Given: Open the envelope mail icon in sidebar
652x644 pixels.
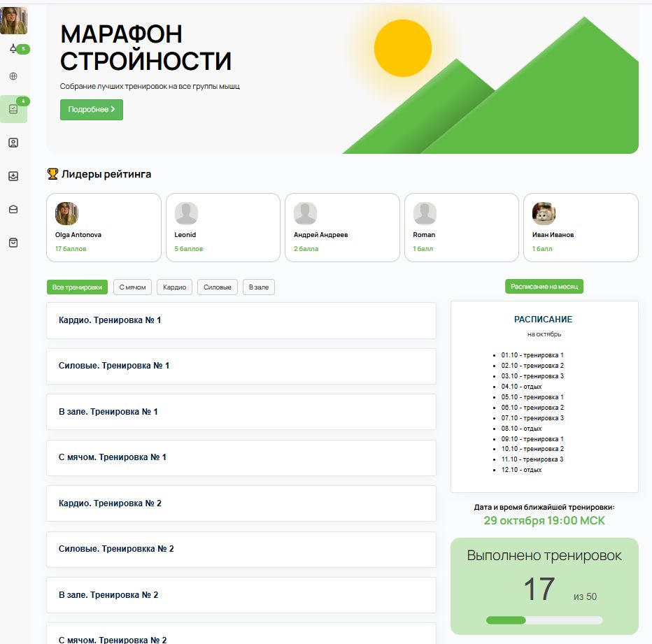Looking at the screenshot, I should 13,209.
